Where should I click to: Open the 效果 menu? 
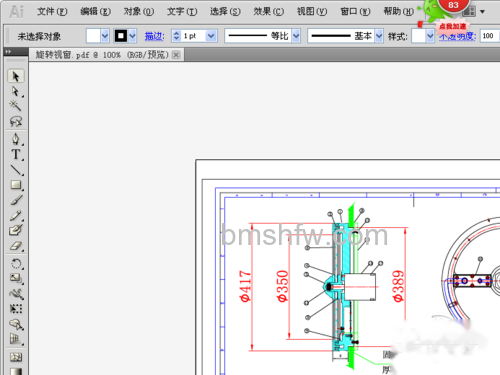(x=268, y=12)
